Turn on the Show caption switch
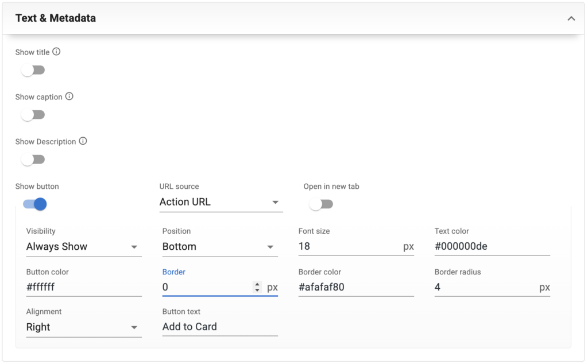The height and width of the screenshot is (364, 588). (33, 115)
